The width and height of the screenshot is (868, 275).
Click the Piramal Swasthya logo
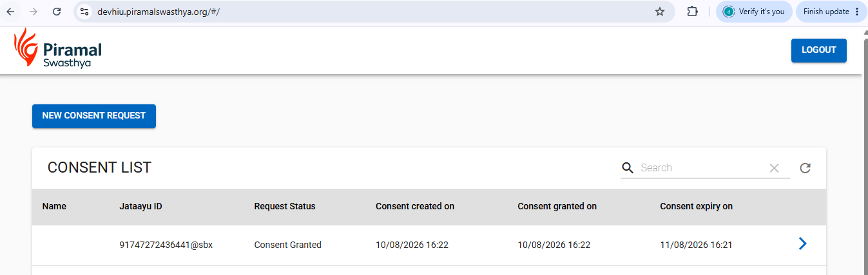click(58, 49)
